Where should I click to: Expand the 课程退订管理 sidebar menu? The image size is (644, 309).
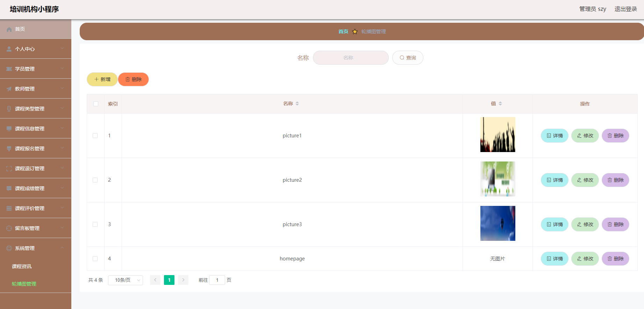(36, 168)
